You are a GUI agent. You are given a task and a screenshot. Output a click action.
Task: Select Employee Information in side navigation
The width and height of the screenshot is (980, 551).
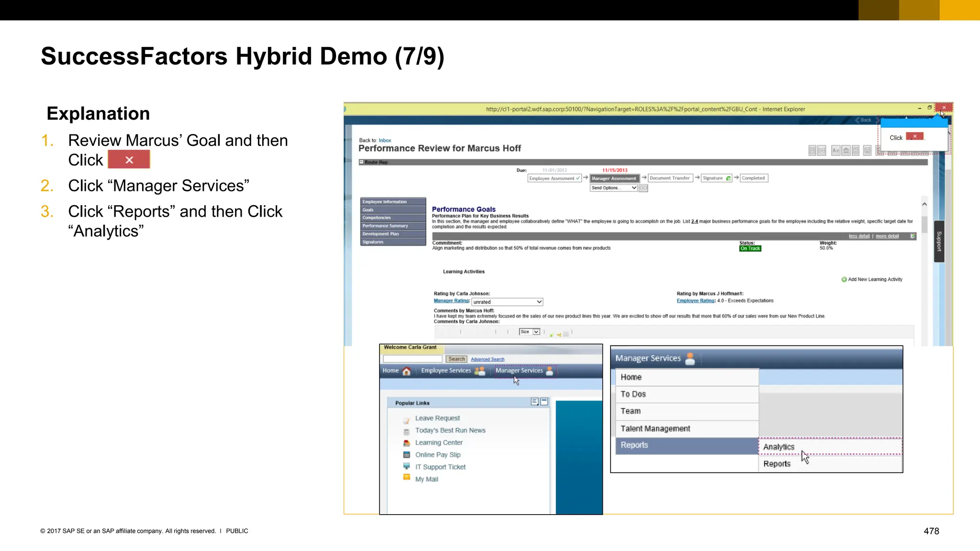[393, 202]
